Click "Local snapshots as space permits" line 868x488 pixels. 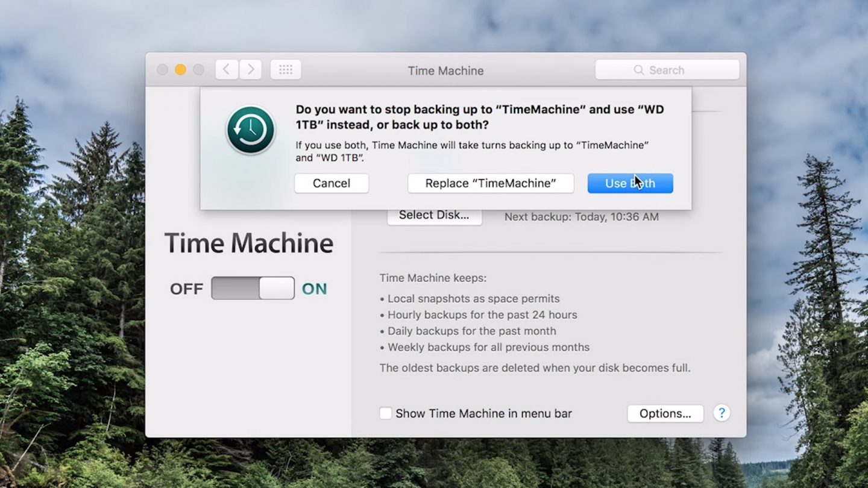coord(470,298)
